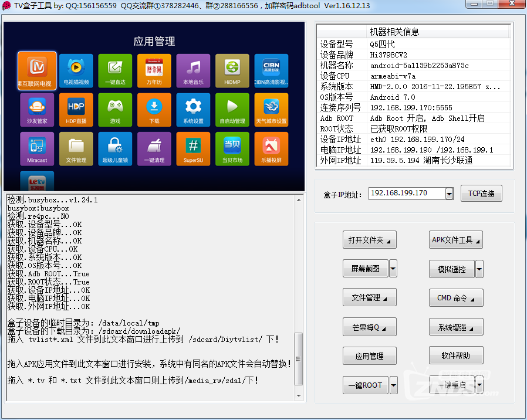Screen dimensions: 527x420
Task: Open the 乐播投屏 screen casting icon
Action: pos(271,148)
